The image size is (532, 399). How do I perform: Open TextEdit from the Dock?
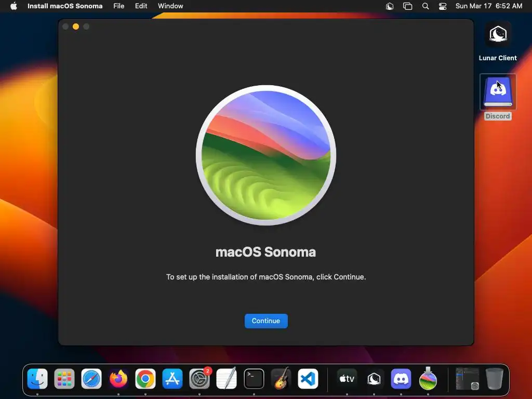click(x=227, y=379)
